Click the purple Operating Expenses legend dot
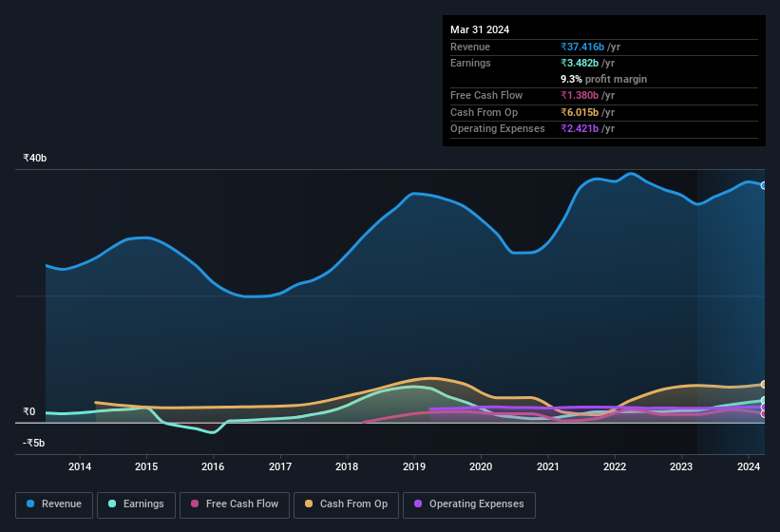 tap(418, 504)
